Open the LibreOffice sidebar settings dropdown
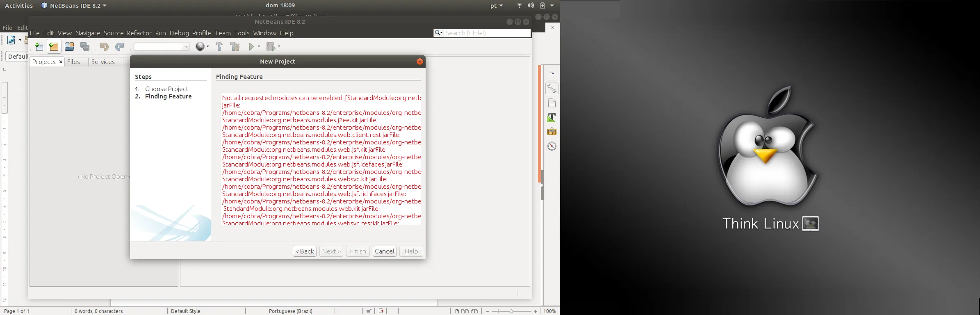This screenshot has width=980, height=315. [552, 73]
